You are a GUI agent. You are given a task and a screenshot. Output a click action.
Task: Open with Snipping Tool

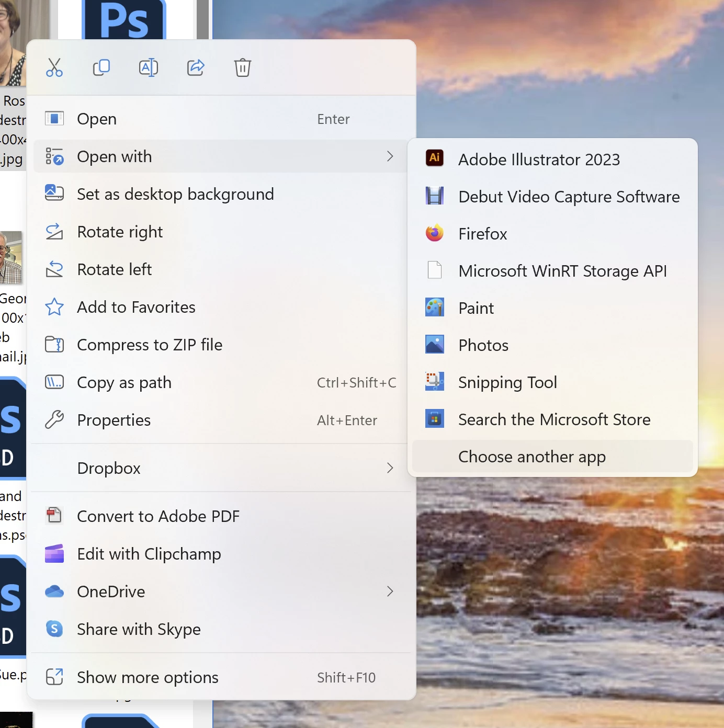(x=552, y=382)
